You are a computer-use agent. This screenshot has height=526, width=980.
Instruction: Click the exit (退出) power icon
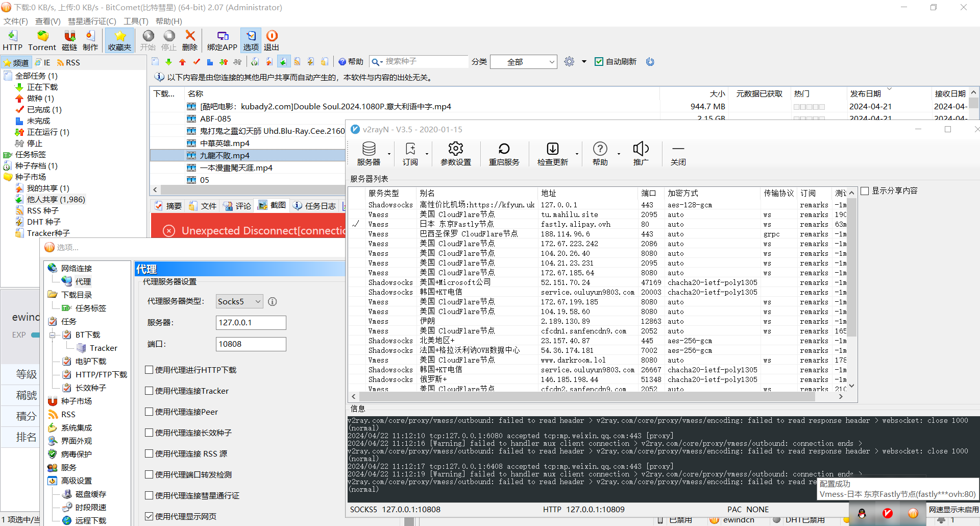[x=272, y=40]
